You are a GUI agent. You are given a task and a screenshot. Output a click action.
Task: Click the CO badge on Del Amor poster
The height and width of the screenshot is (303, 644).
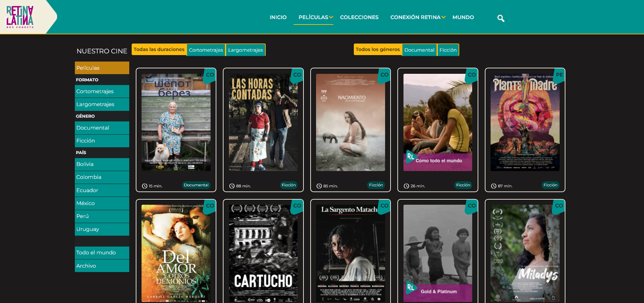click(x=210, y=206)
